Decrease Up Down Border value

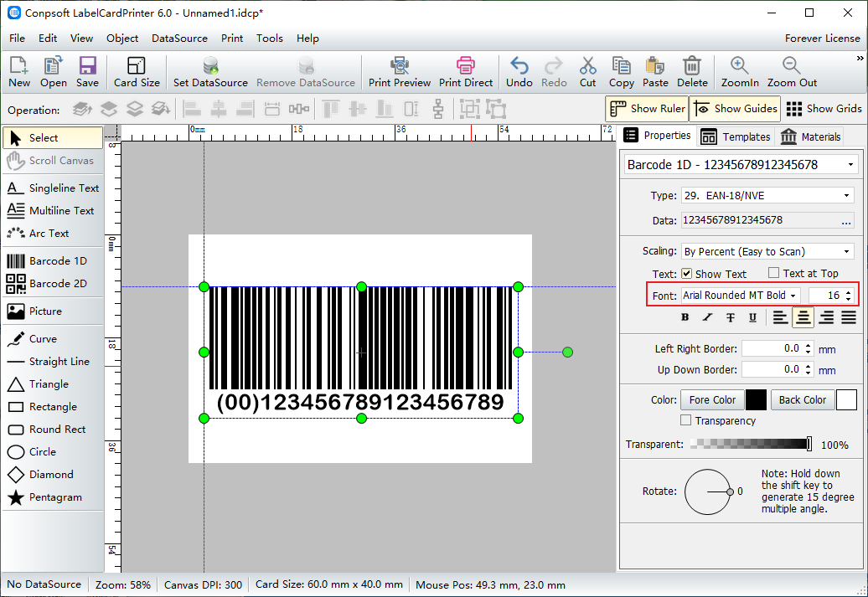point(809,373)
